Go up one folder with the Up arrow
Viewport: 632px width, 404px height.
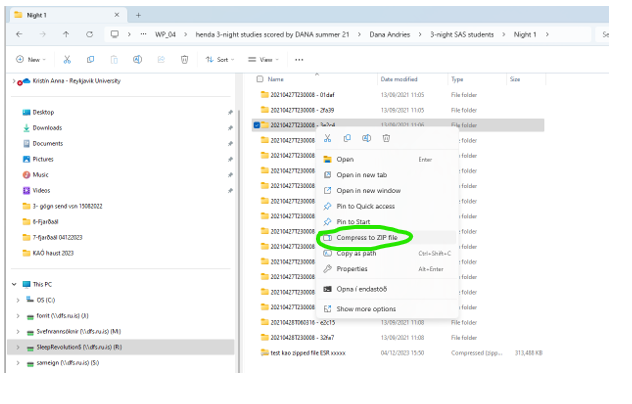(66, 34)
